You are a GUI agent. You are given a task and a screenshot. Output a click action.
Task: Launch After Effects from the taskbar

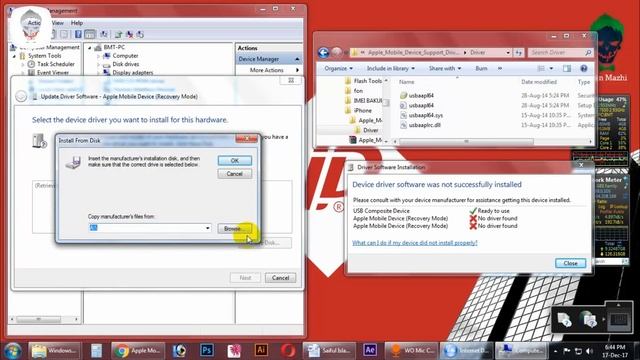370,351
